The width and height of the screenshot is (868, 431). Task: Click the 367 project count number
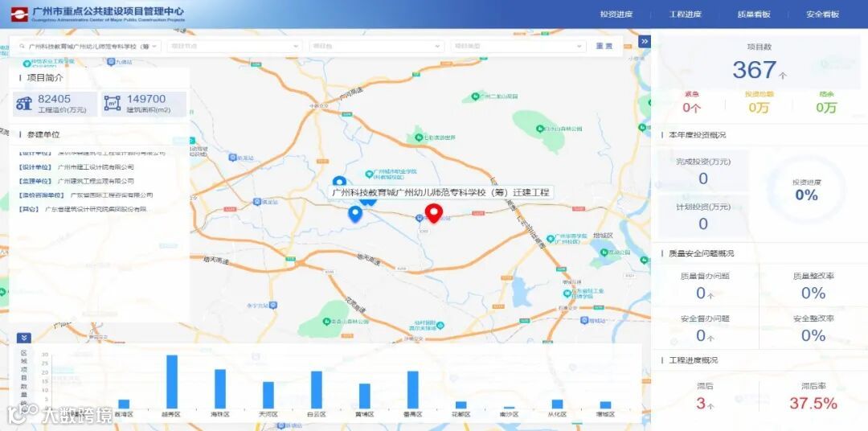click(x=754, y=70)
